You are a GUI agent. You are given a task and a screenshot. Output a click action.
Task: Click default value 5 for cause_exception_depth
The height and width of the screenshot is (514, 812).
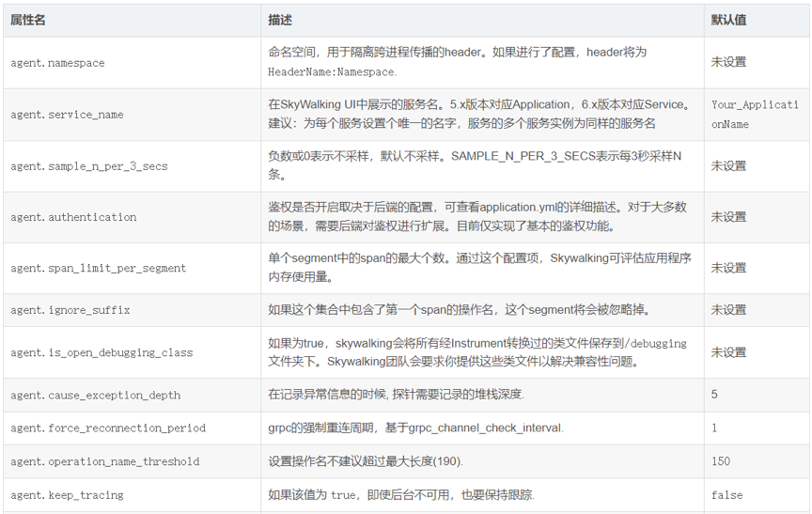tap(714, 395)
